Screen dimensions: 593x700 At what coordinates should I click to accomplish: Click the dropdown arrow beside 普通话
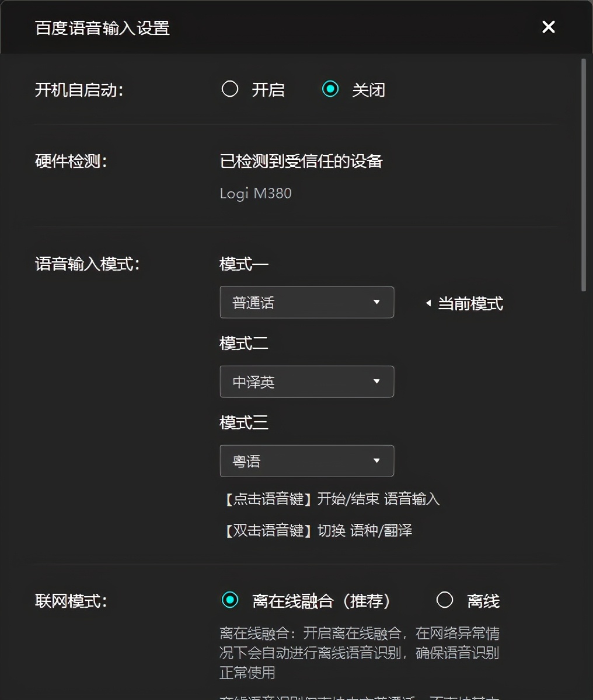click(x=378, y=302)
